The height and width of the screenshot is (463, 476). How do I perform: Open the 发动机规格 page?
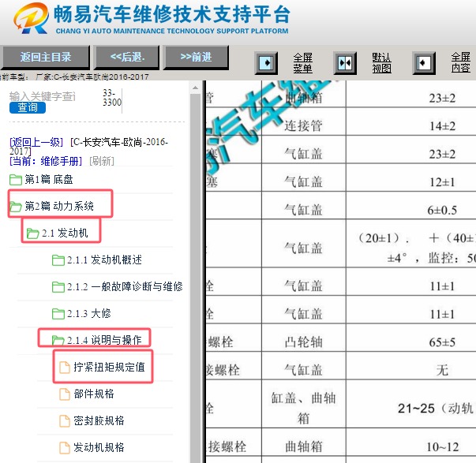[x=99, y=447]
